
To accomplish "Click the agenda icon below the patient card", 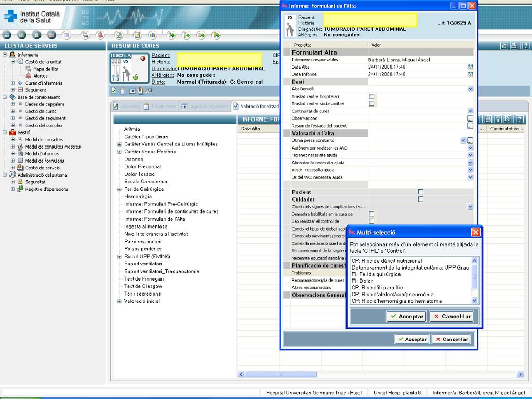I will pos(132,91).
